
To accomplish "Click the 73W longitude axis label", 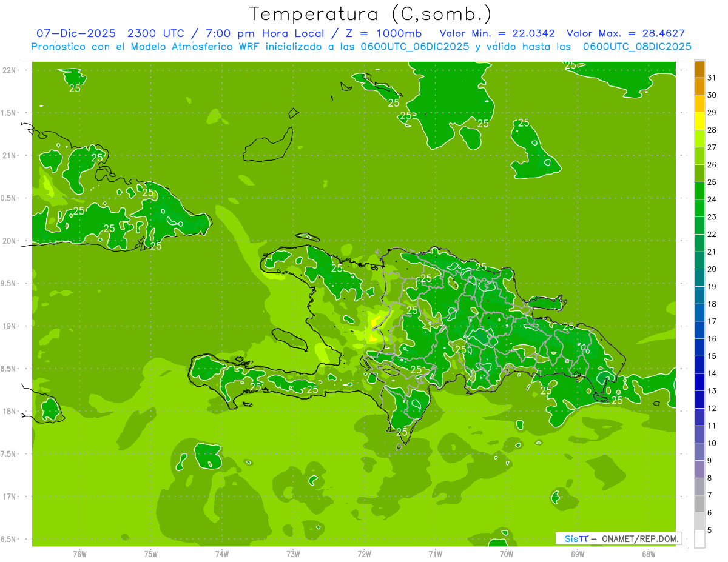I will (293, 554).
